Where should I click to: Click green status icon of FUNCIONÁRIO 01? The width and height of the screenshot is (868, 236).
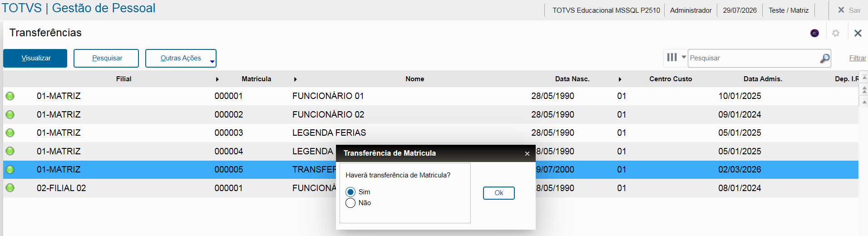10,96
